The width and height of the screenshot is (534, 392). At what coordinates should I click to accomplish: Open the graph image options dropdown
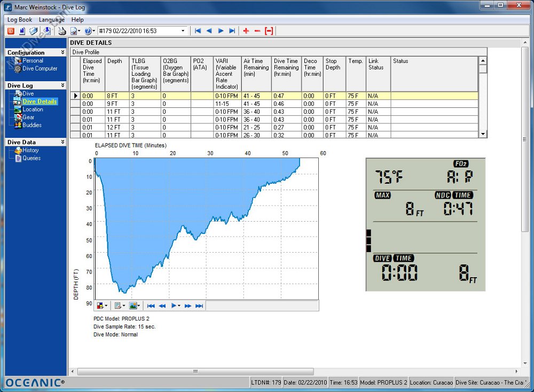pos(135,306)
